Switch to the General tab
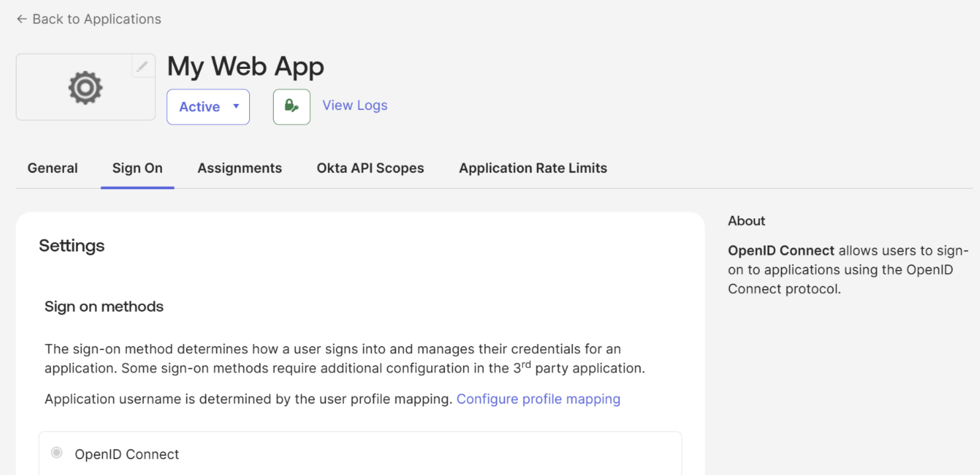980x475 pixels. coord(52,168)
